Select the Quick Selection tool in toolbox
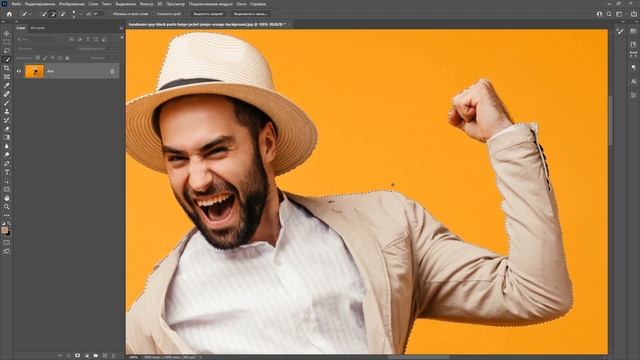 (7, 59)
